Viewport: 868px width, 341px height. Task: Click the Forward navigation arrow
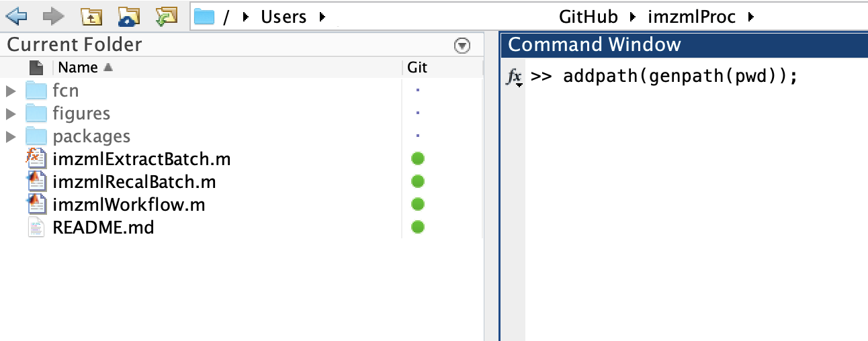pyautogui.click(x=53, y=15)
